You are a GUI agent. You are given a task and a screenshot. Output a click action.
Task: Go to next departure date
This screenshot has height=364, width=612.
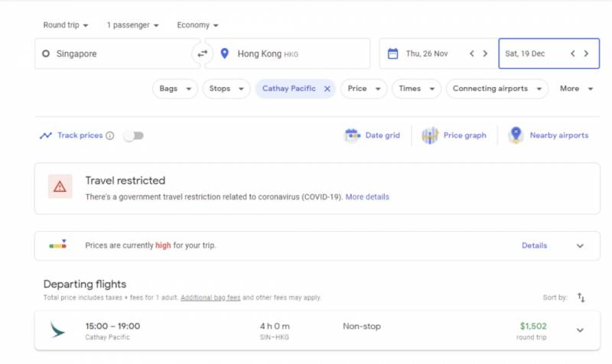point(485,54)
